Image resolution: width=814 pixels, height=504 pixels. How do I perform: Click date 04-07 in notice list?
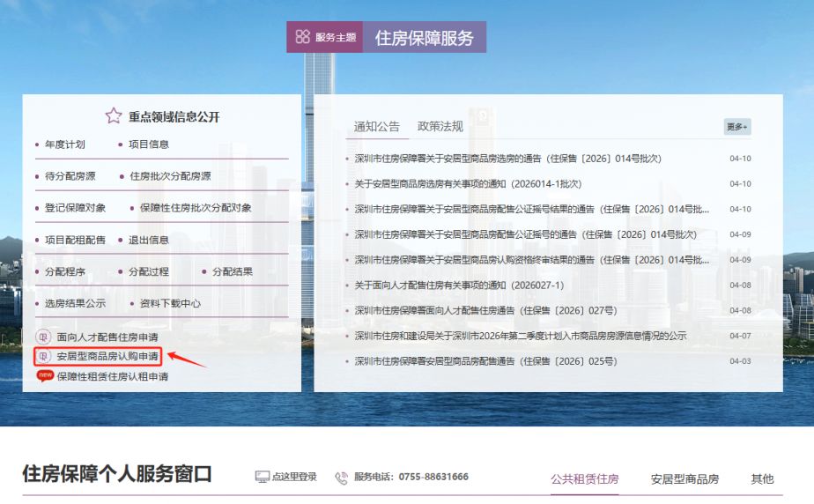coord(740,336)
